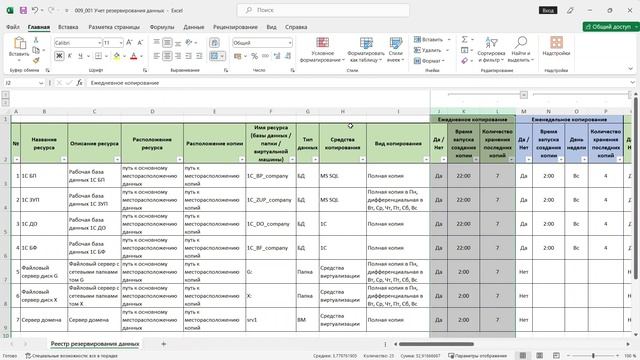Click the Вход sign-in button
The height and width of the screenshot is (360, 640).
[548, 10]
